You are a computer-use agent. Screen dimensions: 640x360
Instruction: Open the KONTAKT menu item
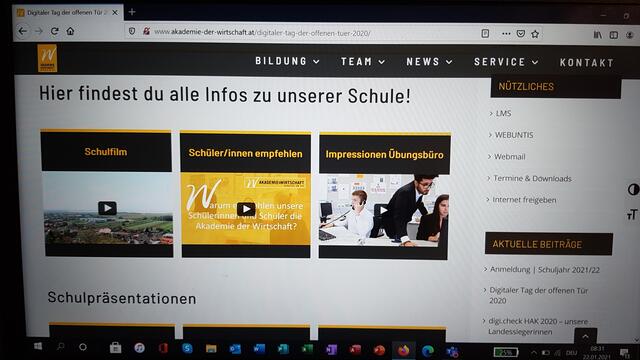click(x=587, y=63)
